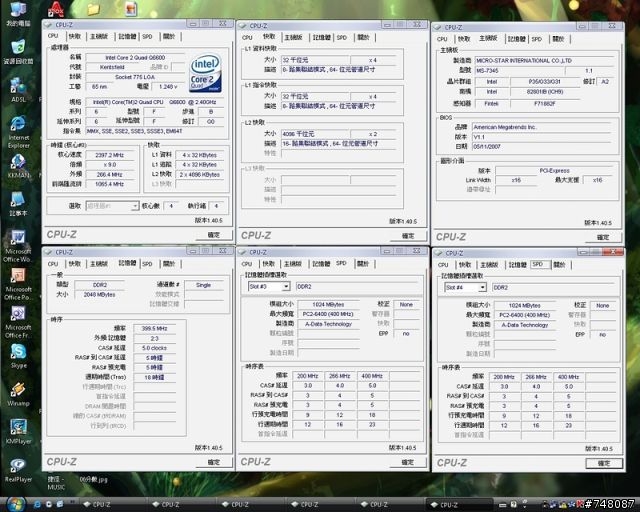Click 確定 in the DDR2 memory timings window
The height and width of the screenshot is (512, 640).
pyautogui.click(x=214, y=462)
